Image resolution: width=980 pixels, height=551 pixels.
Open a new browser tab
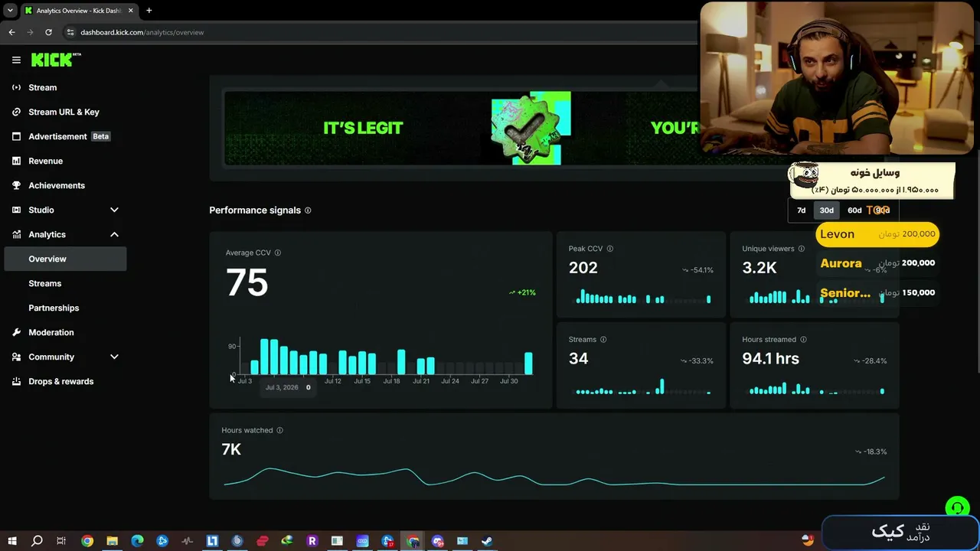pos(149,11)
